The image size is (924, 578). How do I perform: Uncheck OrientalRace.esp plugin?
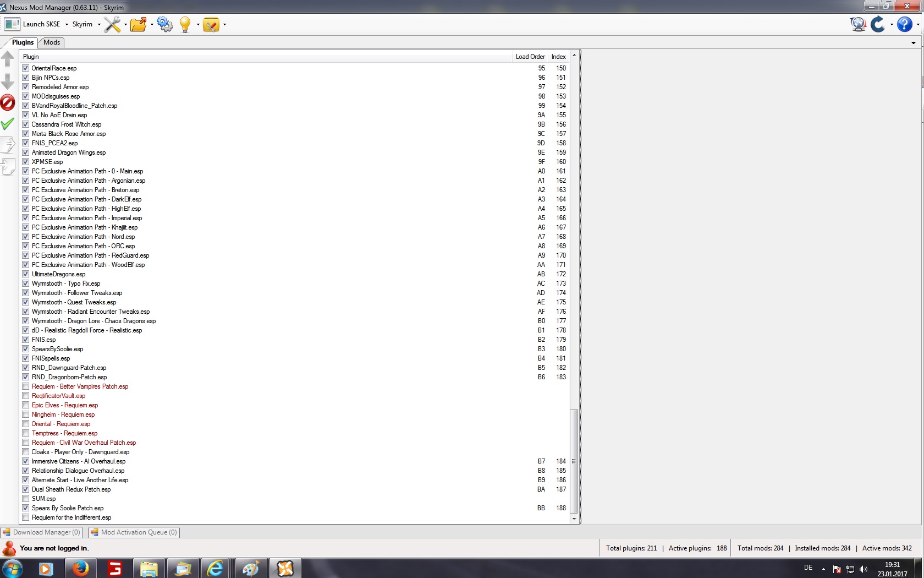click(25, 68)
